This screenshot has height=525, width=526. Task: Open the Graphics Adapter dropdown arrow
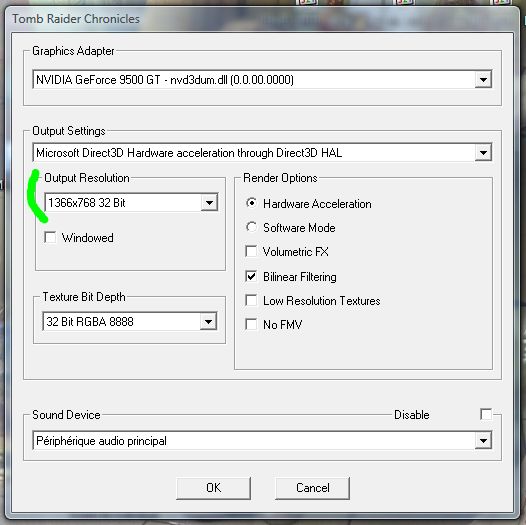[x=483, y=80]
